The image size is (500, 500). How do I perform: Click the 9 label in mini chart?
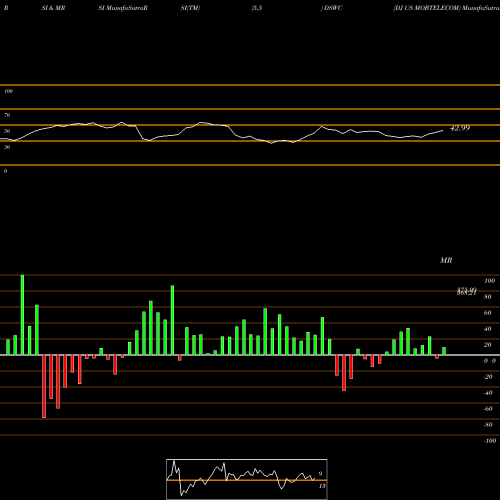click(x=320, y=474)
